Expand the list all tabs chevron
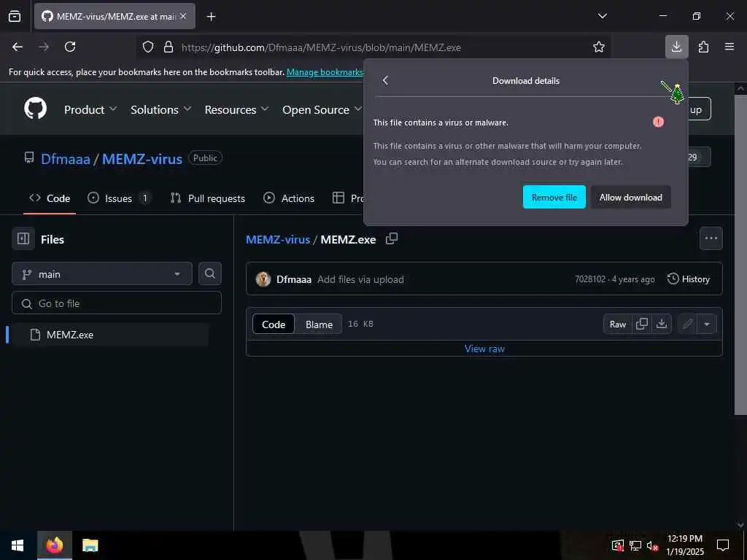 [x=602, y=16]
